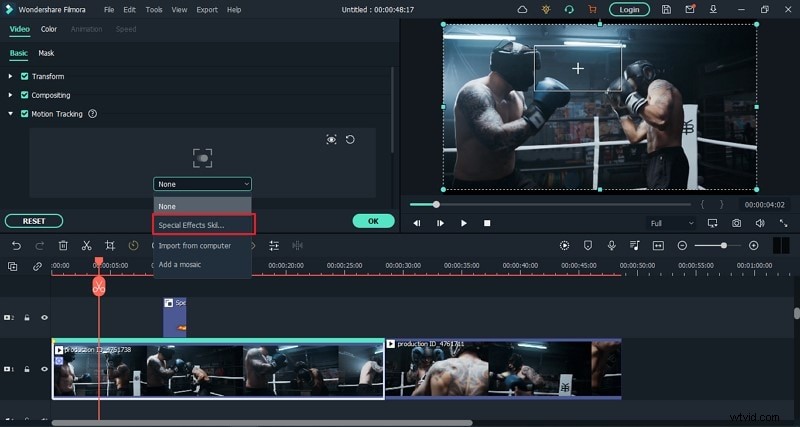Open the speed clock icon
This screenshot has height=427, width=800.
click(133, 246)
